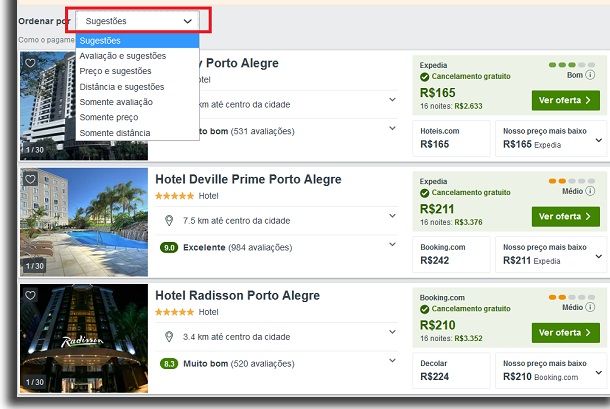Click Muito bom (520 avaliações) text
This screenshot has width=610, height=409.
point(239,364)
